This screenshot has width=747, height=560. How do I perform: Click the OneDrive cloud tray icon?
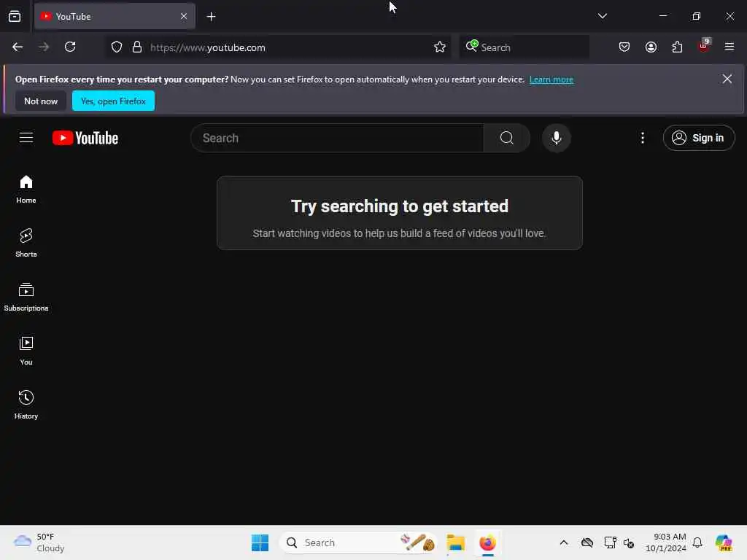pyautogui.click(x=587, y=542)
